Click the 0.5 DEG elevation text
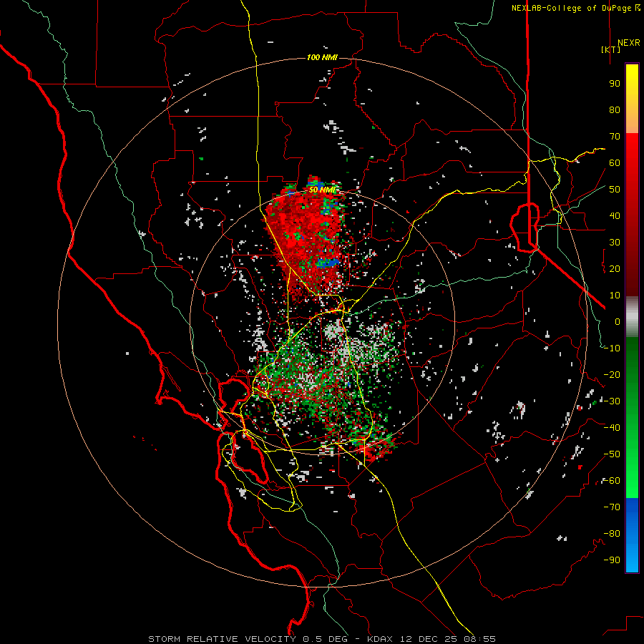644x644 pixels. pos(326,639)
